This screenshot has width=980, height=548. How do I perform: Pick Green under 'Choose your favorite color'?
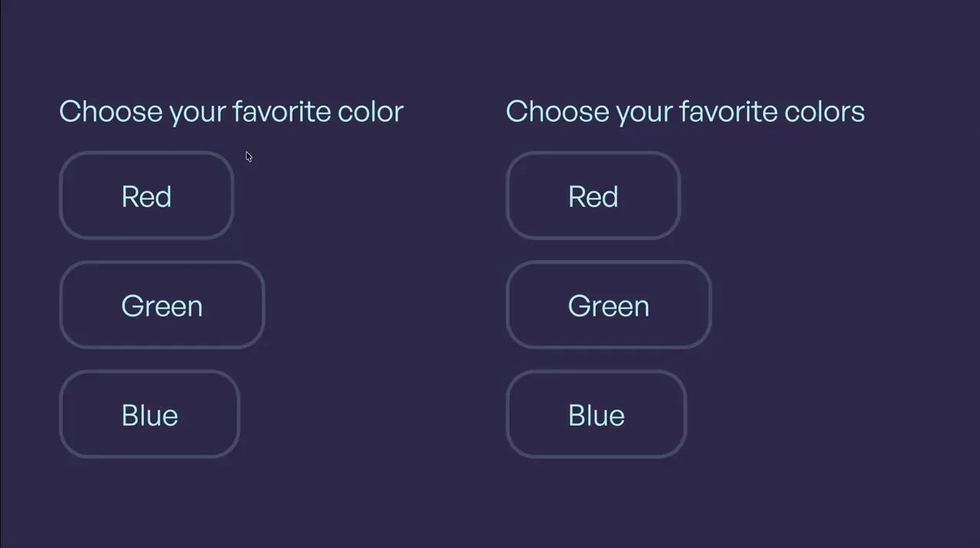(x=162, y=305)
